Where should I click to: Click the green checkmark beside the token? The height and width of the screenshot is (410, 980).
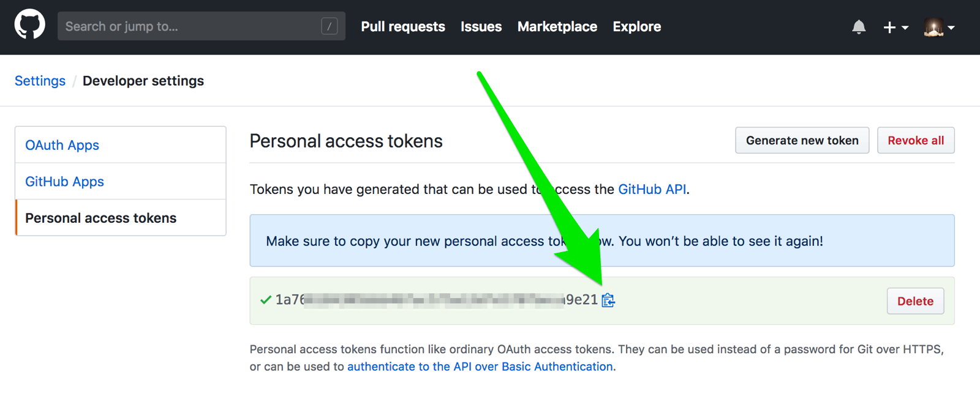[265, 300]
